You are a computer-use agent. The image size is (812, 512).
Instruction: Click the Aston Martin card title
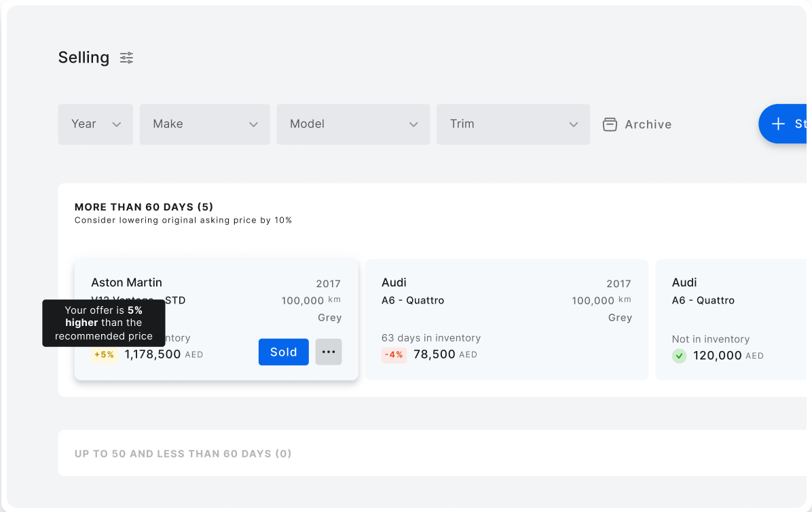click(x=126, y=282)
